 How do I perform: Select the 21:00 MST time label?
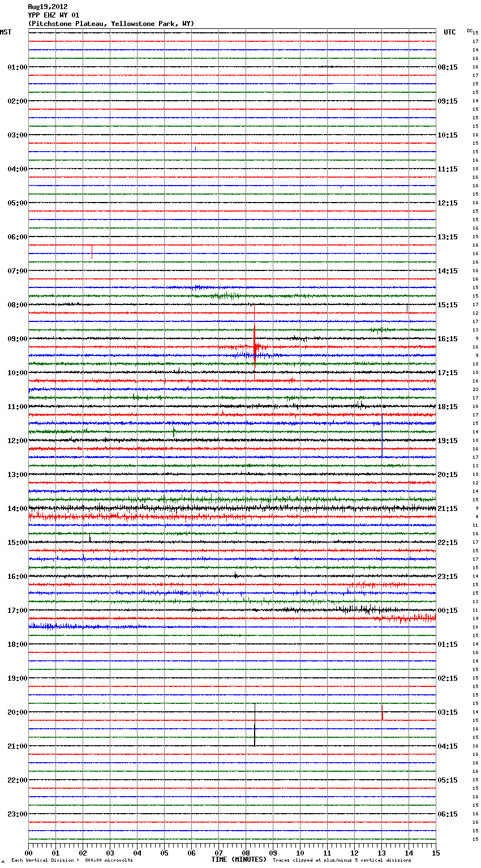17,746
